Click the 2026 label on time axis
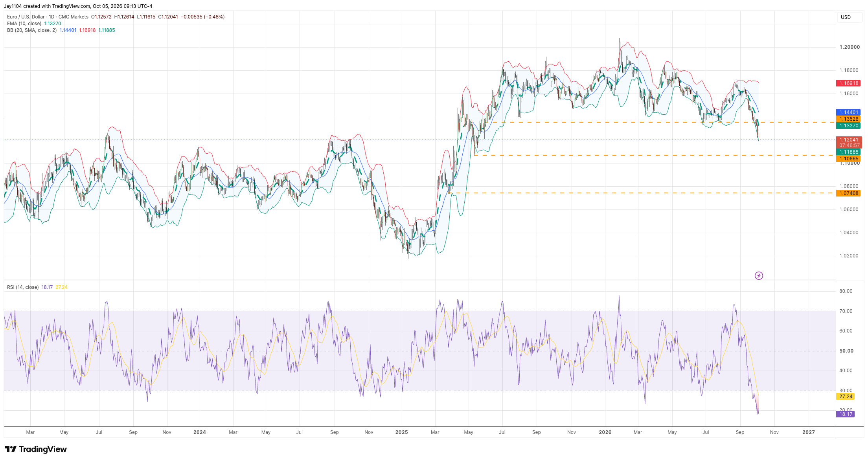 [605, 432]
